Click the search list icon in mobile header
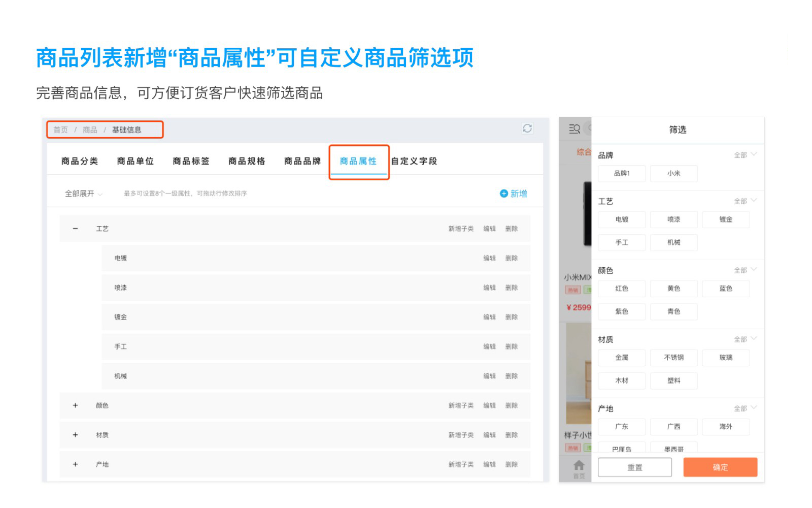Screen dimensions: 812x508 point(574,129)
